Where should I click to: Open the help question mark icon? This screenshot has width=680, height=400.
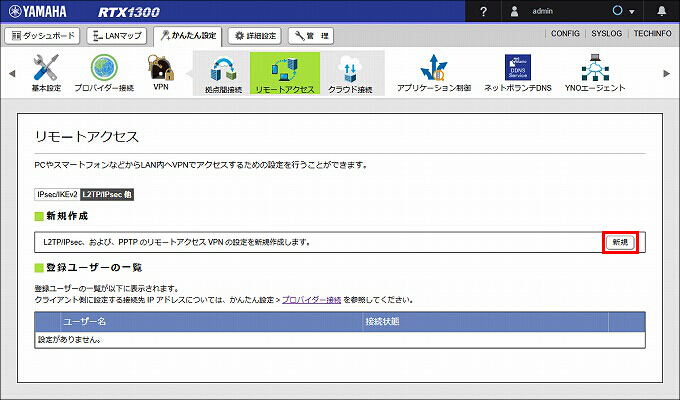pyautogui.click(x=484, y=11)
